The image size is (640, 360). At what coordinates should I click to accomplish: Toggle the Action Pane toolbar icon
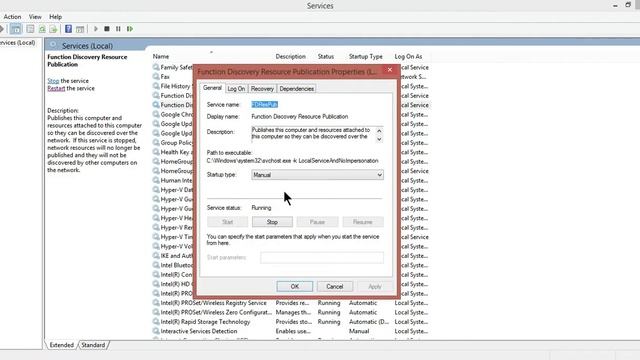pyautogui.click(x=80, y=29)
